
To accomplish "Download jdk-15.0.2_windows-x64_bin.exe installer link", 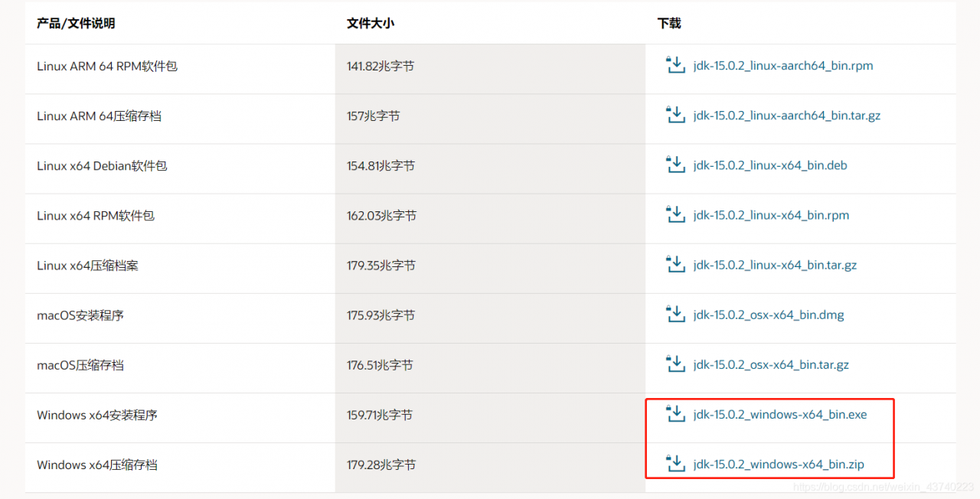I will coord(780,415).
